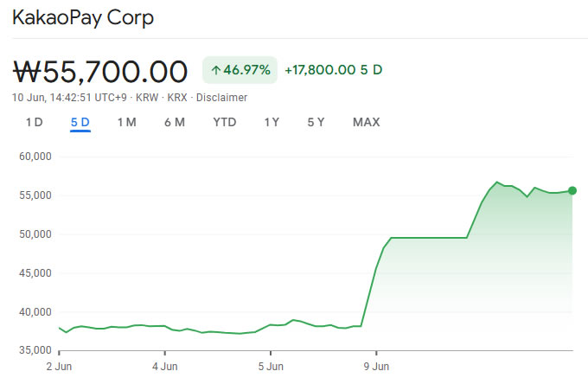Click the 2 Jun date marker
The height and width of the screenshot is (384, 588).
coord(59,367)
